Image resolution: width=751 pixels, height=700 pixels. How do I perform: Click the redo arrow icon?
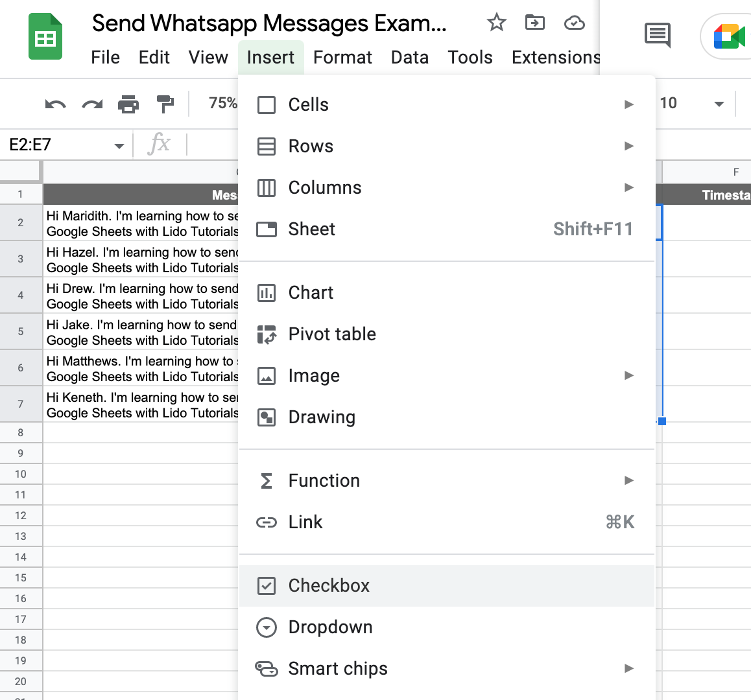(x=92, y=104)
